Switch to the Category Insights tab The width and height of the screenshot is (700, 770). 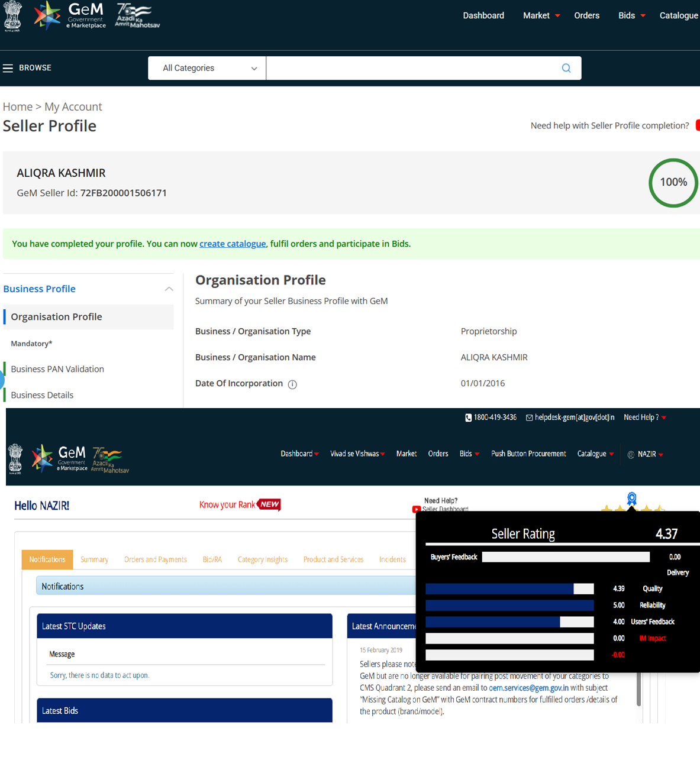coord(263,559)
